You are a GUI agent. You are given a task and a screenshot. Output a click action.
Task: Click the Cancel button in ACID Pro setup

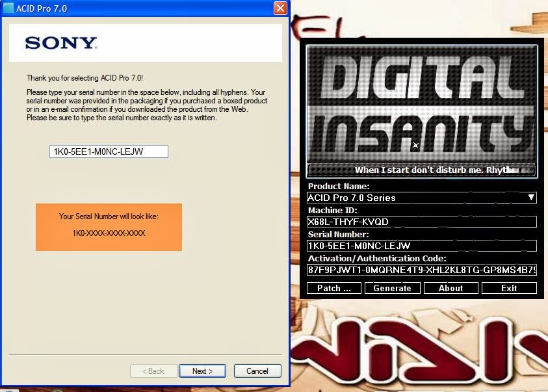click(x=257, y=371)
